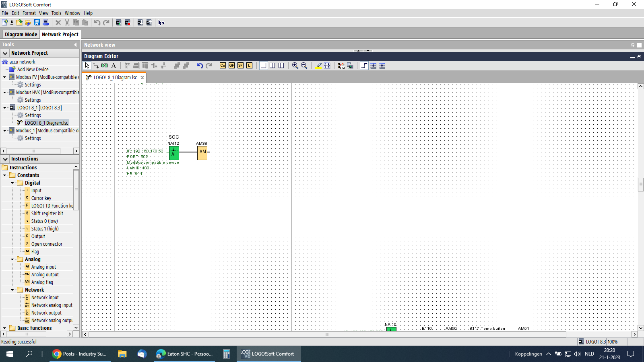
Task: Select the Shift register bit instruction
Action: coord(47,214)
